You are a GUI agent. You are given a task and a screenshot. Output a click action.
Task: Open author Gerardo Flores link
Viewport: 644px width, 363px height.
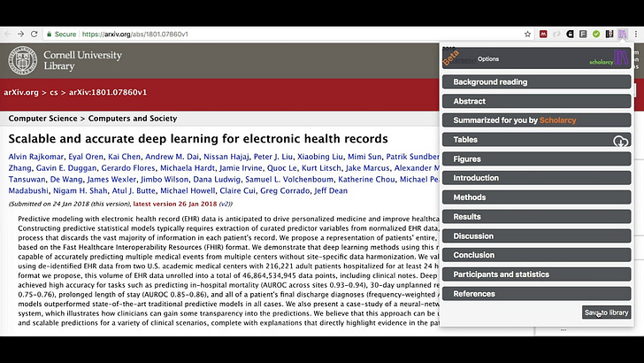point(128,168)
